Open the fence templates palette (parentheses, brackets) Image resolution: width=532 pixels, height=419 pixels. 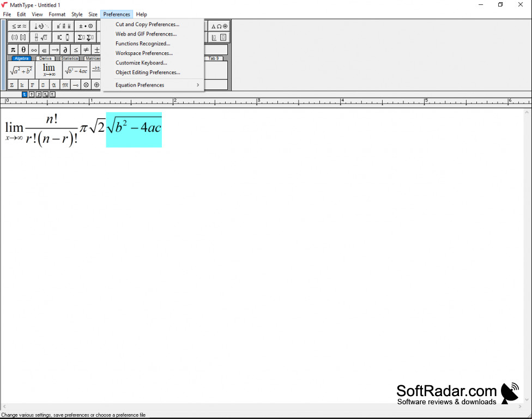19,37
